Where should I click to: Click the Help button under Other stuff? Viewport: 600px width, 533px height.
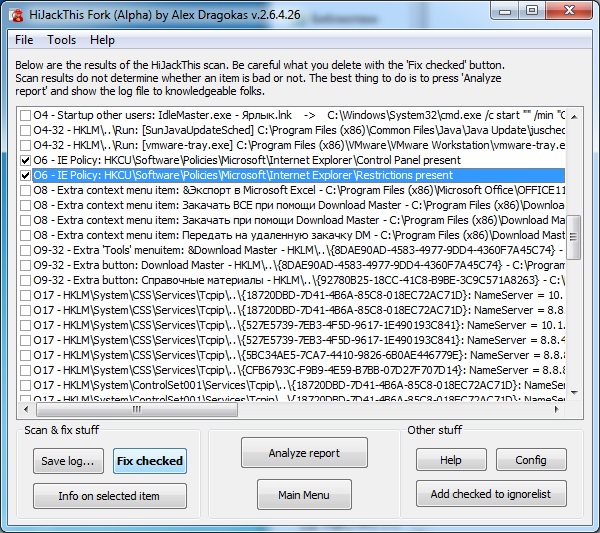click(x=451, y=460)
